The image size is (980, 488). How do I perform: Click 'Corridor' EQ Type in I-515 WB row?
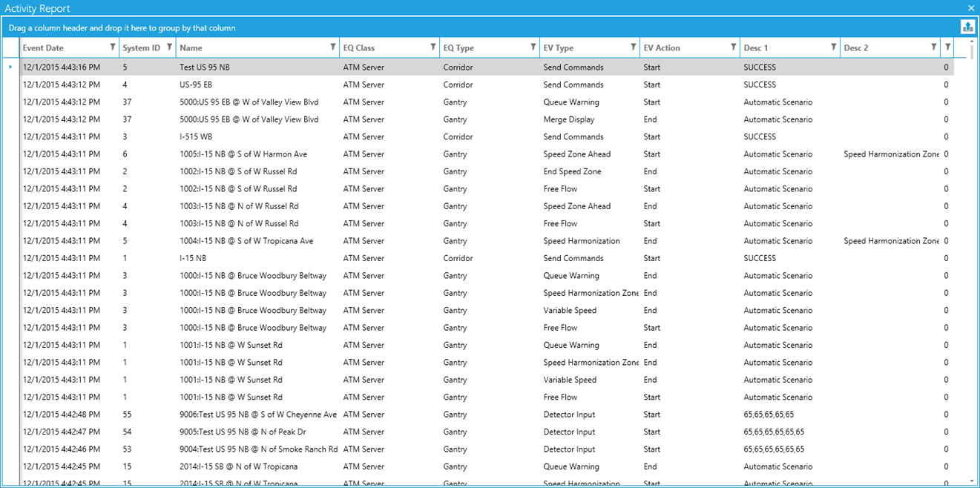(x=490, y=136)
